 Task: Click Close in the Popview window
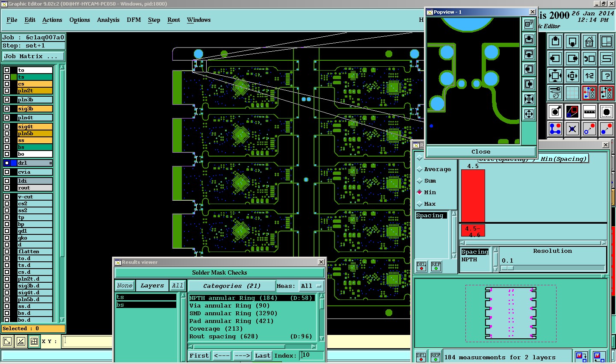tap(481, 151)
